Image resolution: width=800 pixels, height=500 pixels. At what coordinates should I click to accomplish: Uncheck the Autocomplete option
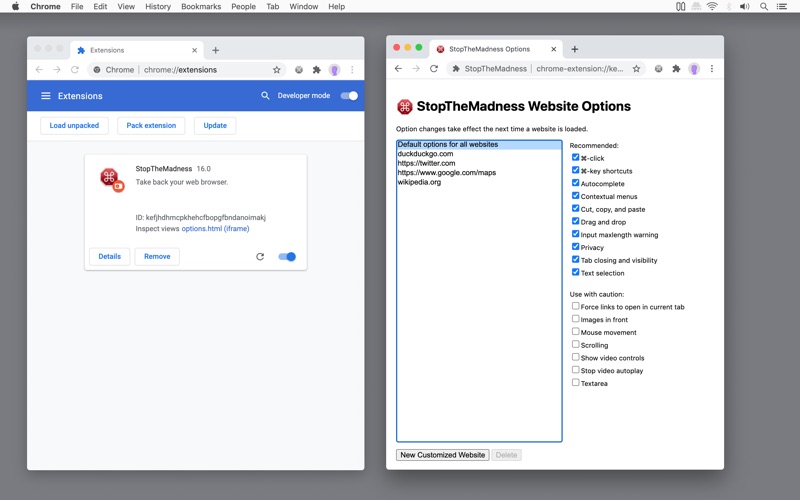point(576,183)
